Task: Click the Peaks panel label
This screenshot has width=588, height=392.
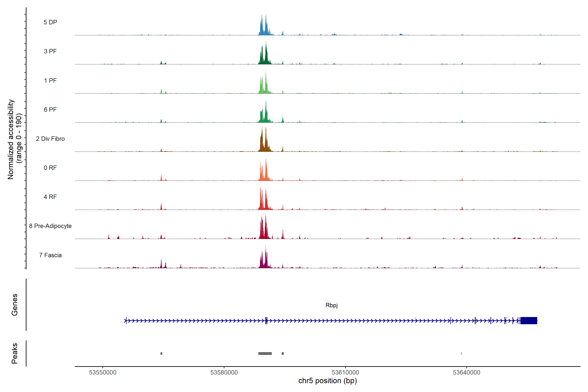Action: (x=15, y=353)
